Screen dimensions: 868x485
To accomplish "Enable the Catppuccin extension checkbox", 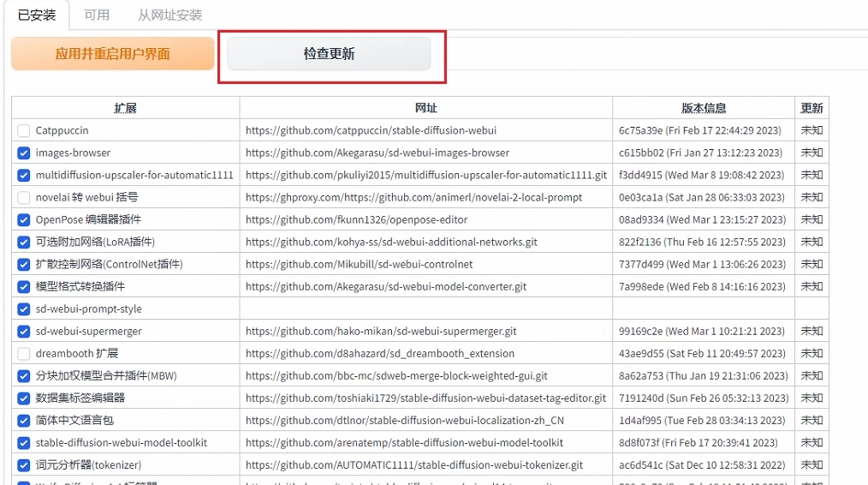I will click(24, 131).
